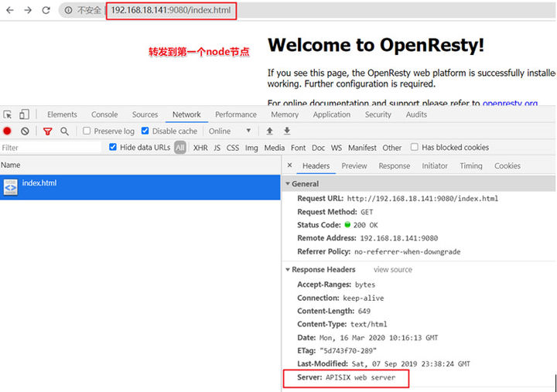Uncheck Disable cache checkbox
557x392 pixels.
[145, 131]
